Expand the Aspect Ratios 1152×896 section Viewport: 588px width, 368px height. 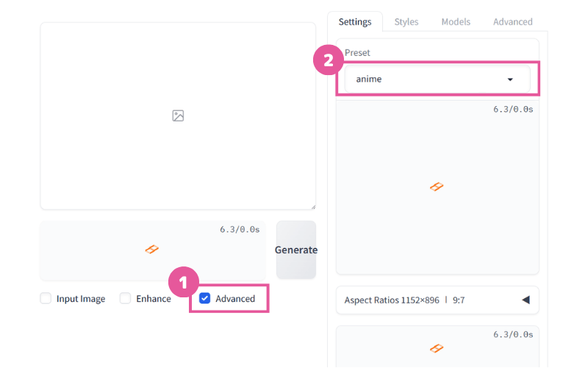click(437, 300)
